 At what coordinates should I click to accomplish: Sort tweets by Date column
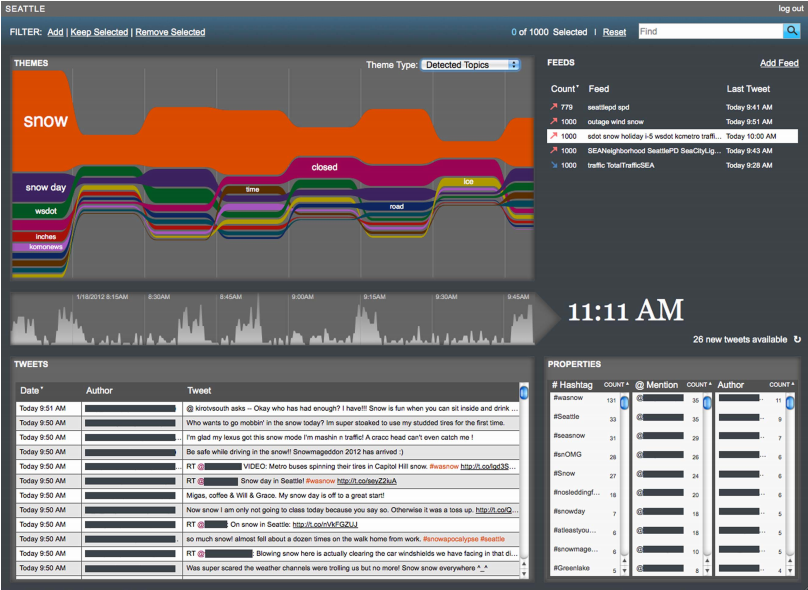coord(32,390)
